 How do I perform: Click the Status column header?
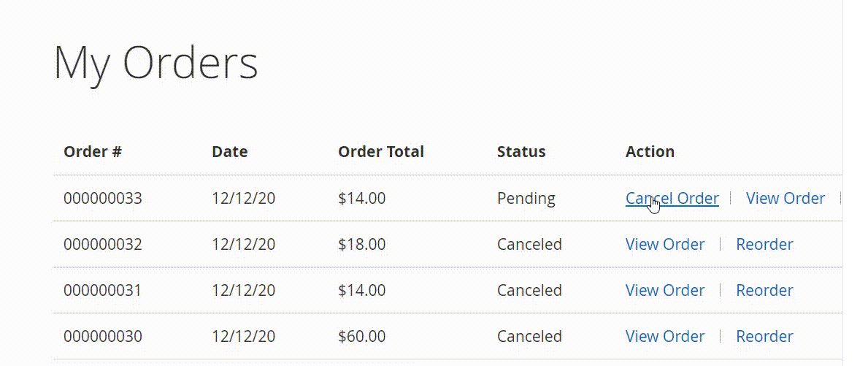521,152
